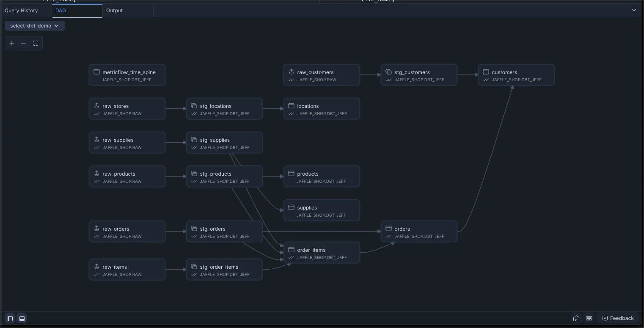
Task: Click the raw_stores source upload icon
Action: 96,106
